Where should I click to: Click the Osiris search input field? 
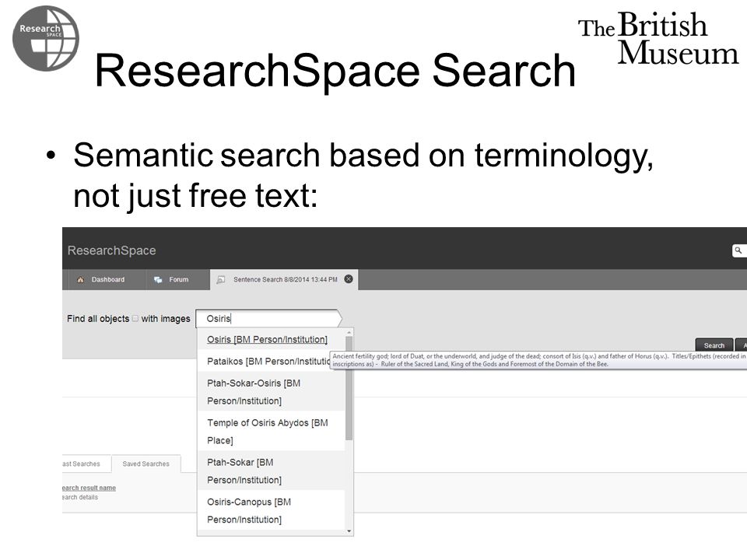(x=269, y=319)
